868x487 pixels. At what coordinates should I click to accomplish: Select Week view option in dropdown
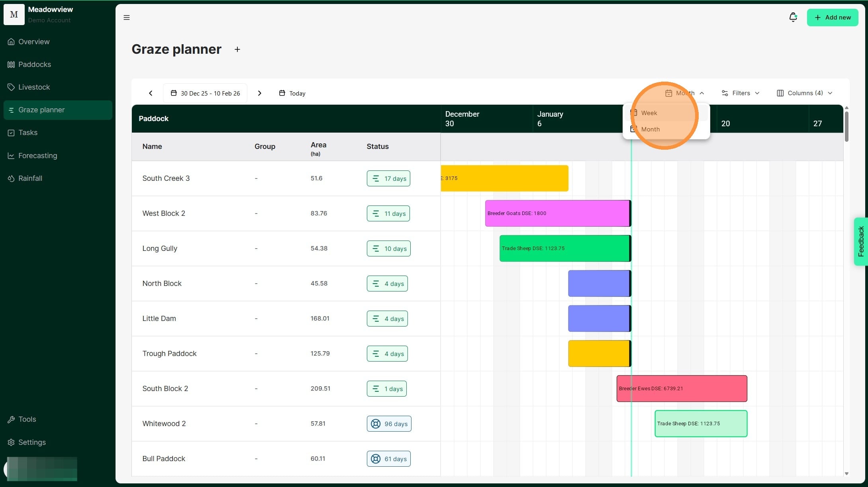[649, 113]
